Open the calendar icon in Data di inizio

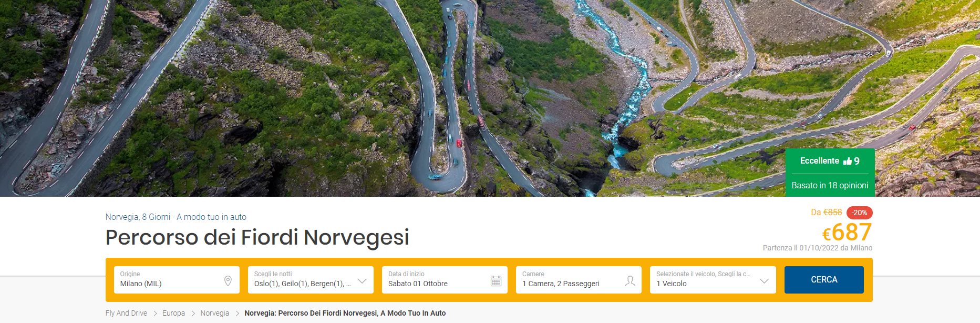[x=496, y=281]
